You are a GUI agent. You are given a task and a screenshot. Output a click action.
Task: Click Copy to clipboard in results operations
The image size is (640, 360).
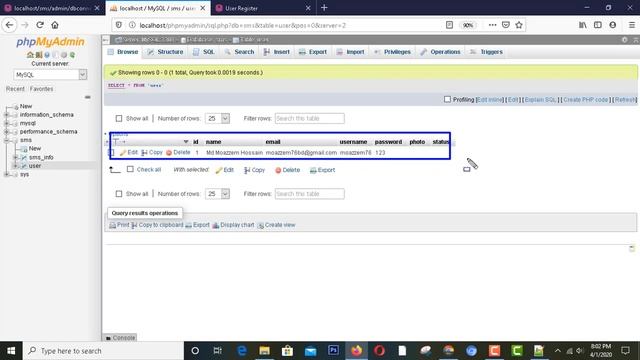point(157,225)
